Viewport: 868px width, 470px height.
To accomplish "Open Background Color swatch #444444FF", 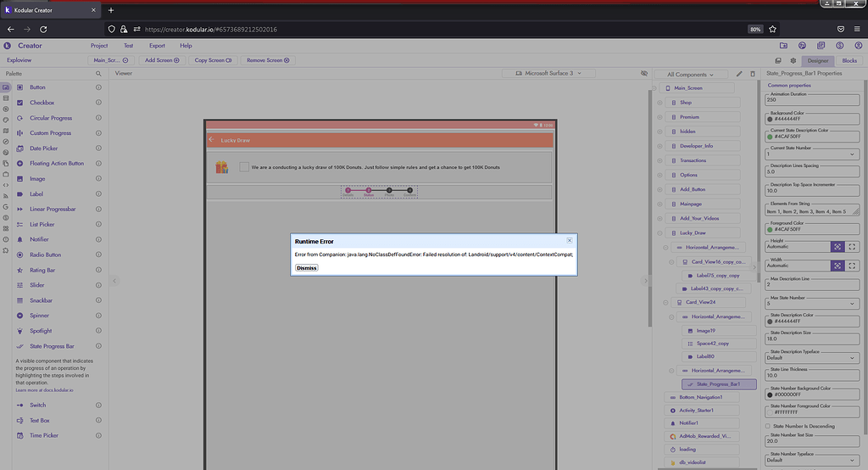I will 770,119.
